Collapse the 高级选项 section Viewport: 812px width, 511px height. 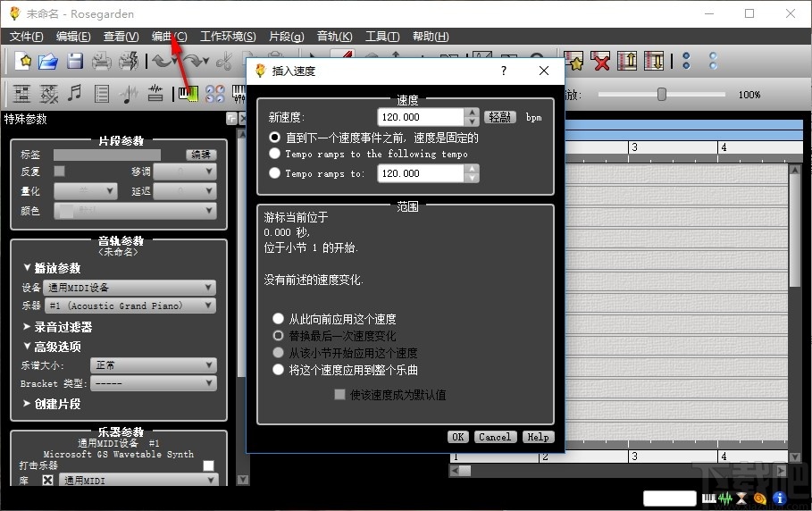click(52, 347)
